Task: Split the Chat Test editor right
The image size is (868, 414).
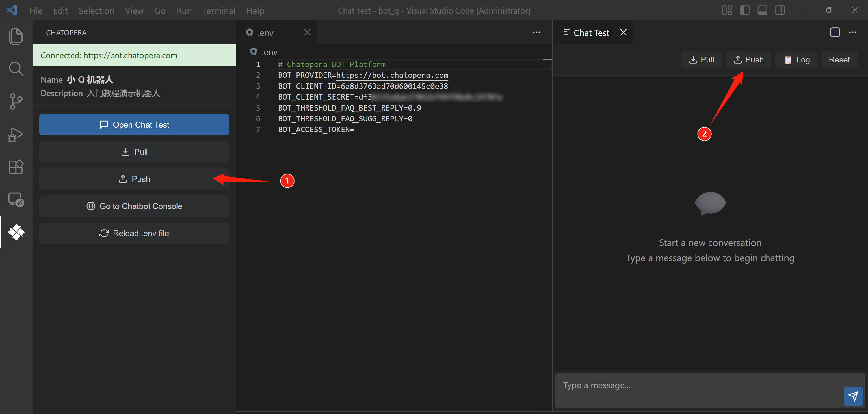Action: point(835,32)
